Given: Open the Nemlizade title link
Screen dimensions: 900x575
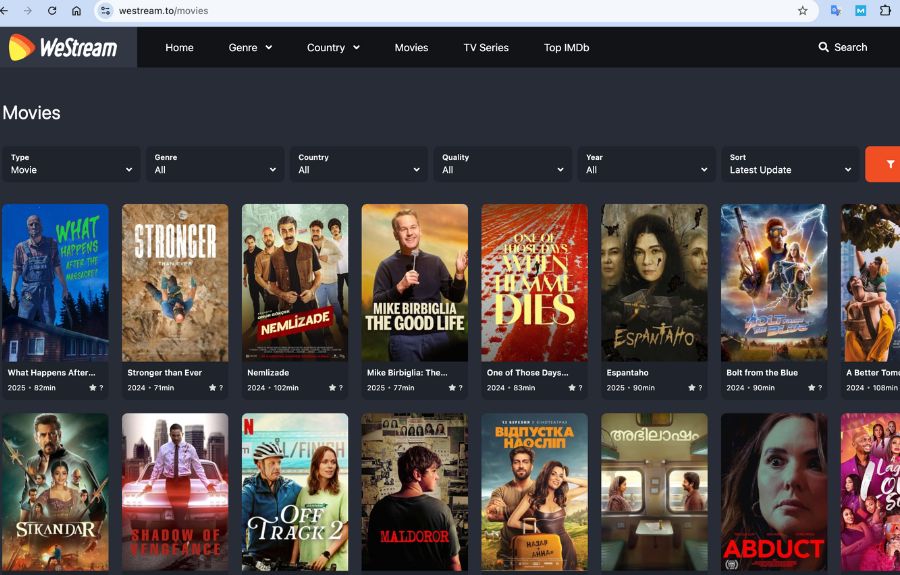Looking at the screenshot, I should [268, 372].
